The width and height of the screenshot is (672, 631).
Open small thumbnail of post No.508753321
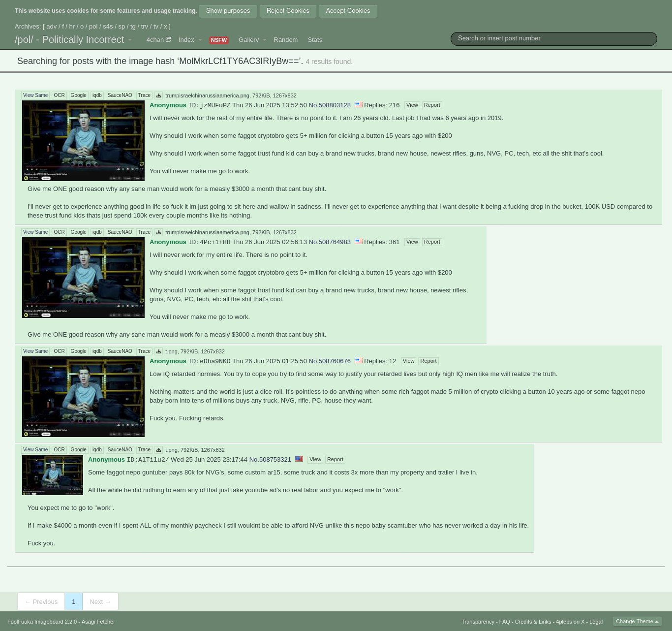click(x=53, y=475)
